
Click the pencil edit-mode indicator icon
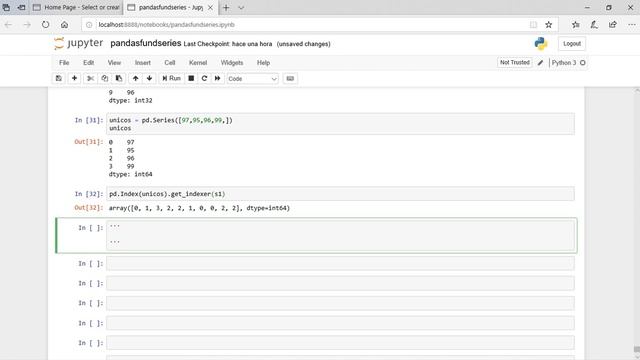[x=540, y=63]
